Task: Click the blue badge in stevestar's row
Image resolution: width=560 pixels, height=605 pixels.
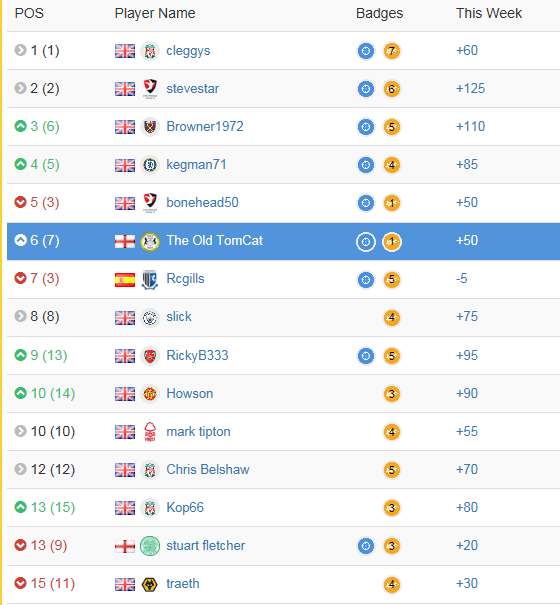Action: [366, 89]
